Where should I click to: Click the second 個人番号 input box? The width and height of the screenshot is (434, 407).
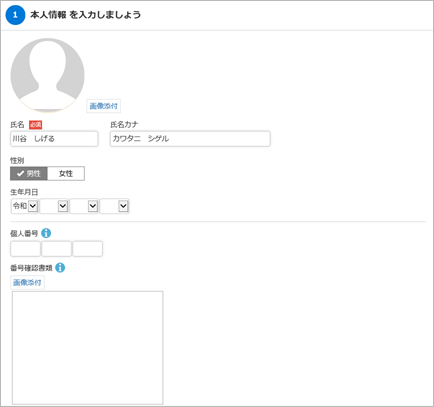[x=56, y=249]
